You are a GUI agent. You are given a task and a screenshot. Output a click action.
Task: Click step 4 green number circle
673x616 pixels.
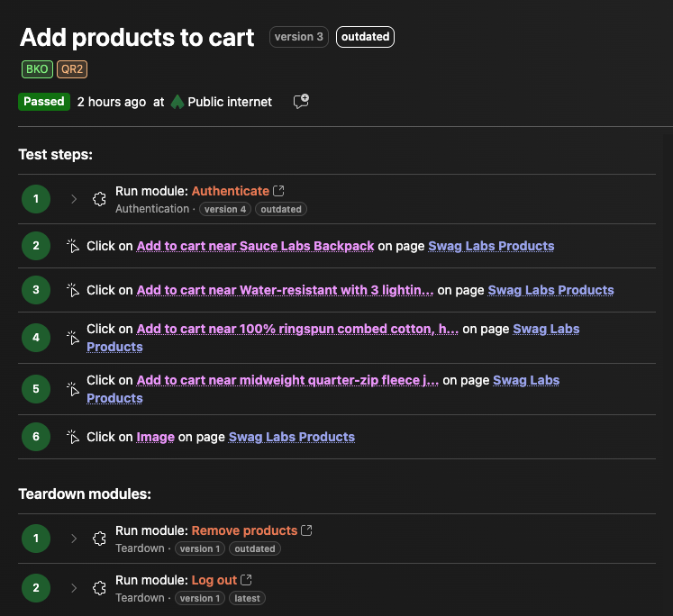(x=36, y=338)
